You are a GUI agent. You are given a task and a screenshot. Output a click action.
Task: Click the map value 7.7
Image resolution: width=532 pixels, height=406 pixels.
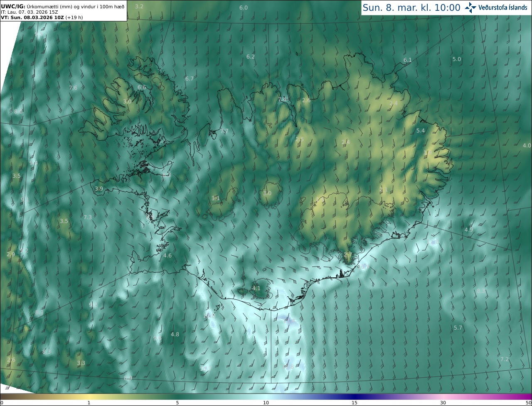coord(224,131)
